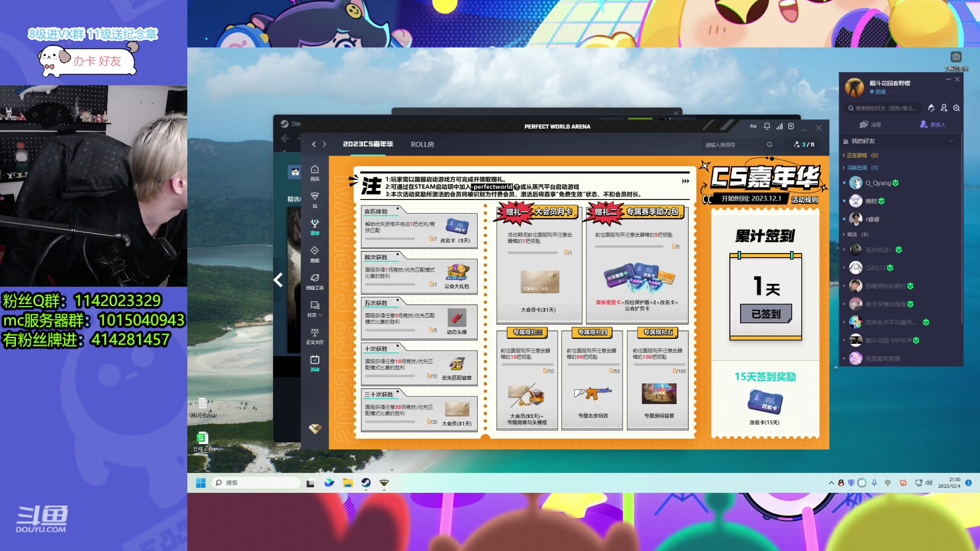Switch to the 2023CS嘉年华 tab
980x551 pixels.
(368, 144)
